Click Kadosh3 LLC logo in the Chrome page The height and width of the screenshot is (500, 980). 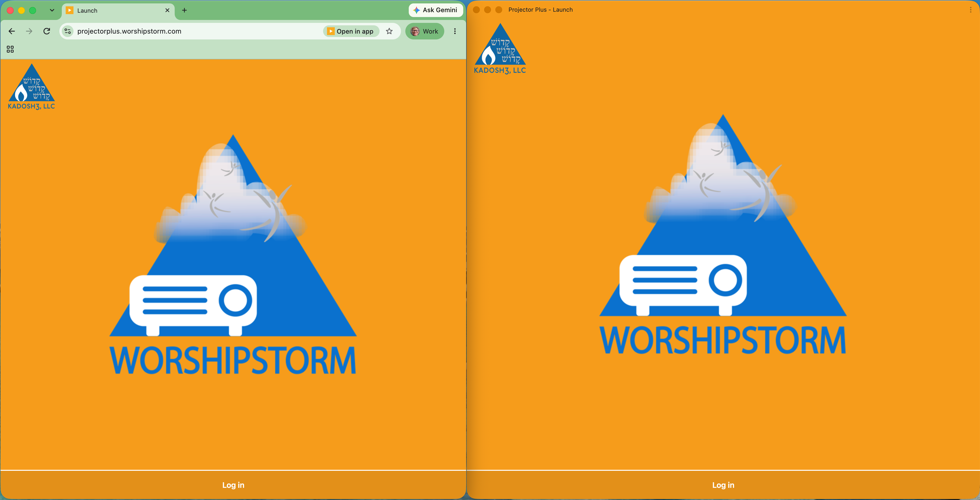(32, 87)
